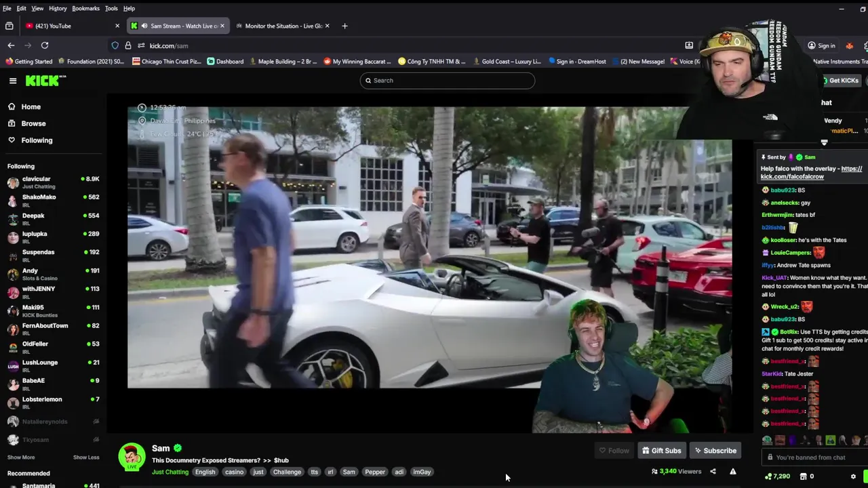Open the Bookmarks menu
This screenshot has height=488, width=868.
[x=85, y=8]
